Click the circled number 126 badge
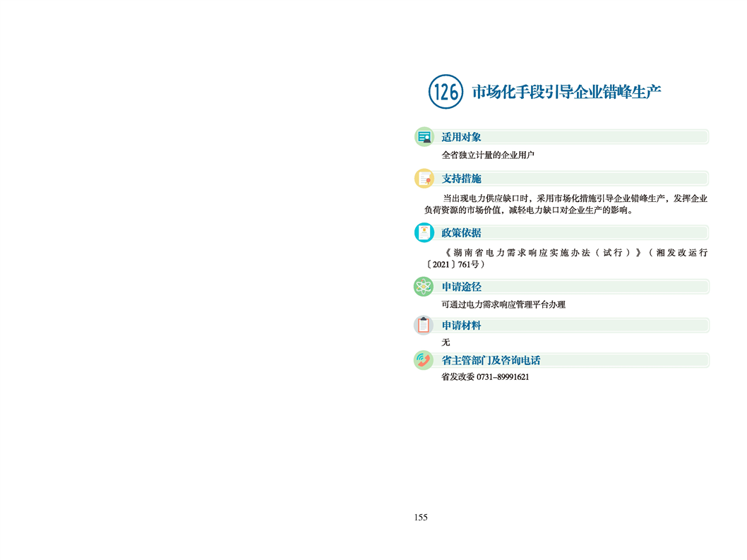Image resolution: width=747 pixels, height=560 pixels. [x=446, y=92]
